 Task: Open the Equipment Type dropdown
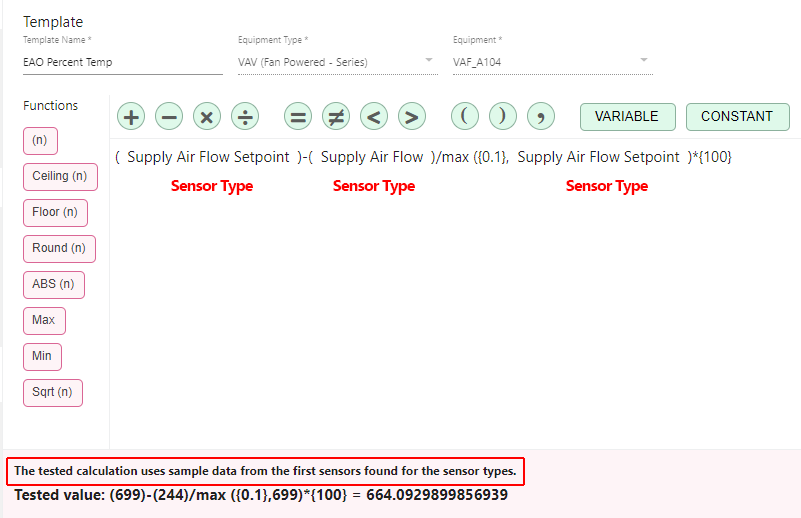coord(336,62)
